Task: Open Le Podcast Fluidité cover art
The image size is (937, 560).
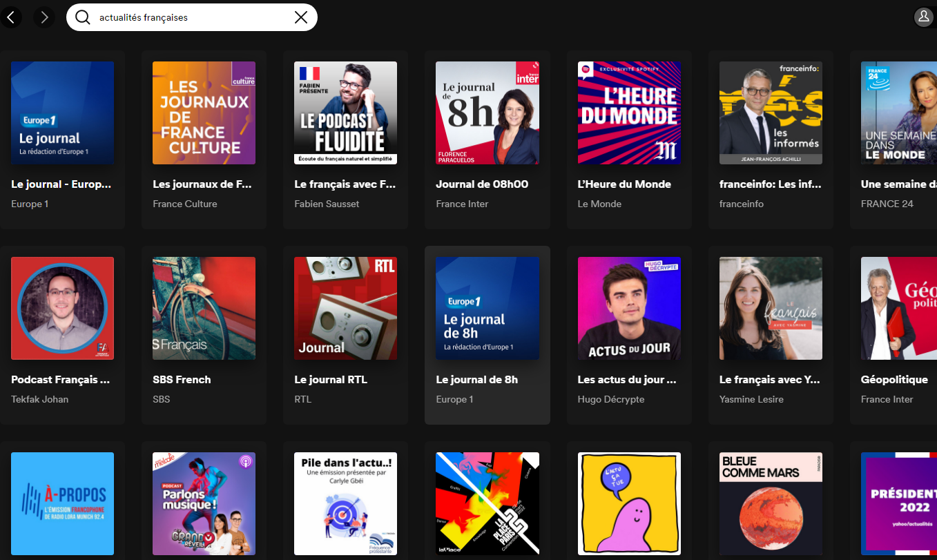Action: [x=345, y=113]
